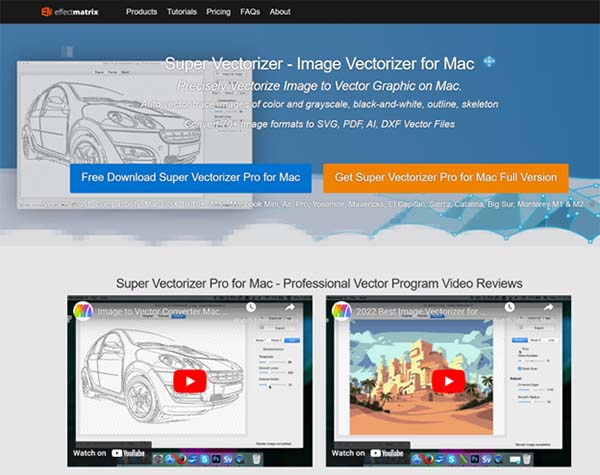Screen dimensions: 600x475
Task: Click the line mentioning SVG, PDF, AI, DXF Vector Files
Action: tap(320, 124)
